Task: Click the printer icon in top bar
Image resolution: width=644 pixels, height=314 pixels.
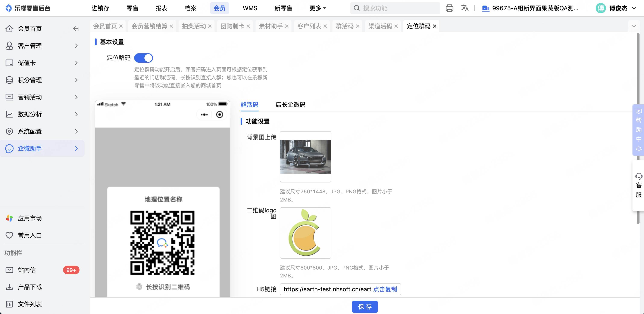Action: coord(449,8)
